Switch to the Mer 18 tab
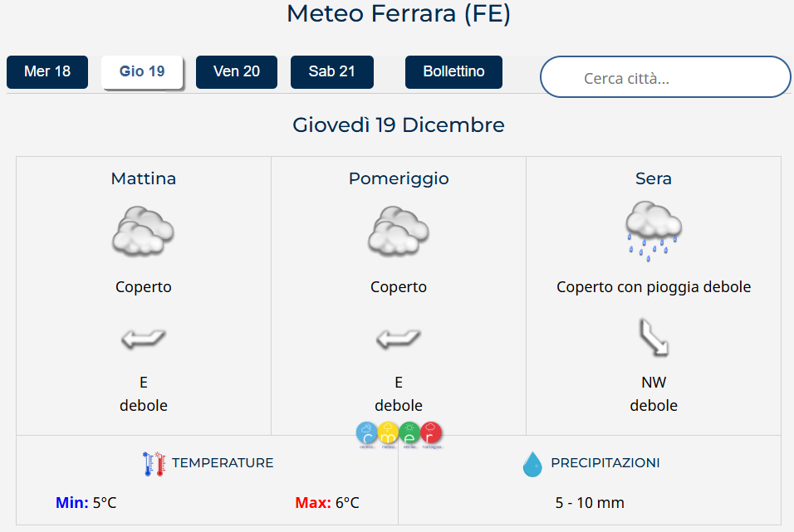Screen dimensions: 794x532 (x=47, y=71)
